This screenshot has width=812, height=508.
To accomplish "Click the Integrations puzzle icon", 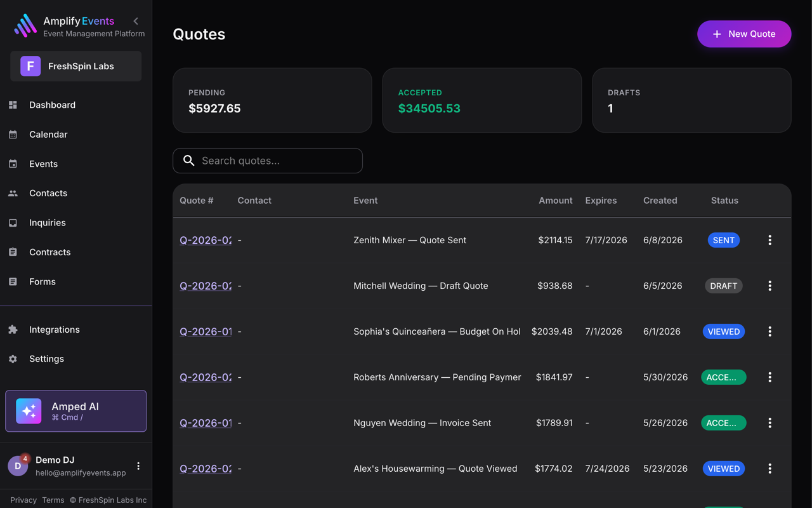I will pyautogui.click(x=13, y=330).
